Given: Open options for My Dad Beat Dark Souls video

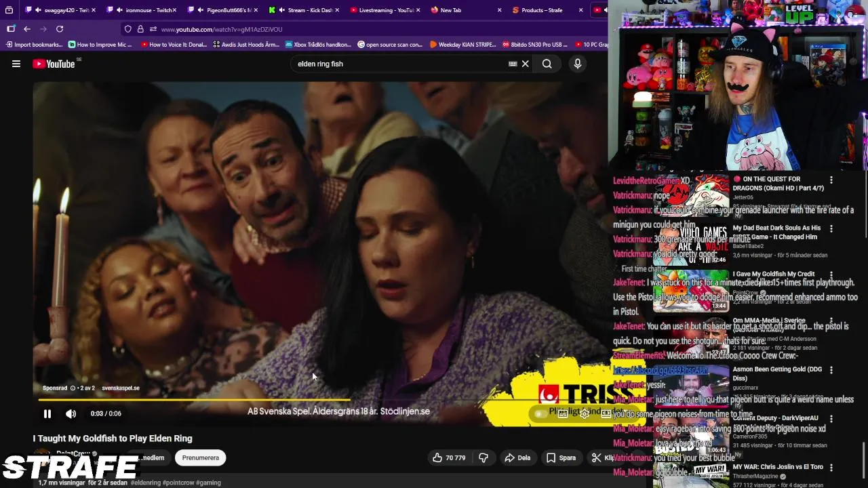Looking at the screenshot, I should [831, 229].
